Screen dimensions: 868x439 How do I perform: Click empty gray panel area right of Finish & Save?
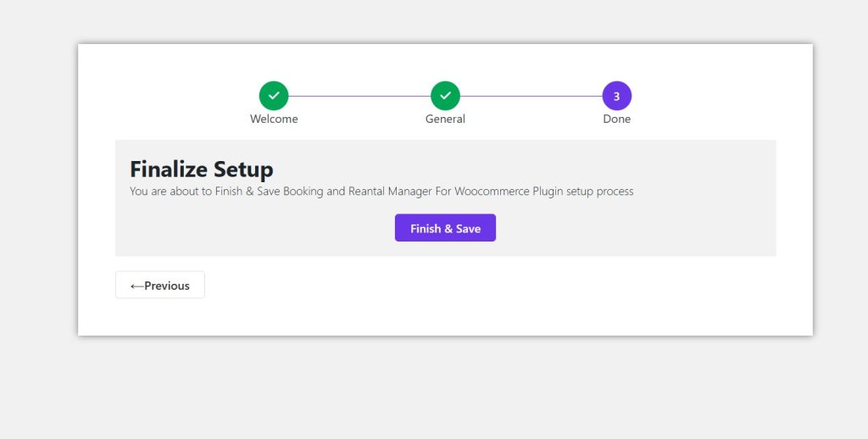636,228
